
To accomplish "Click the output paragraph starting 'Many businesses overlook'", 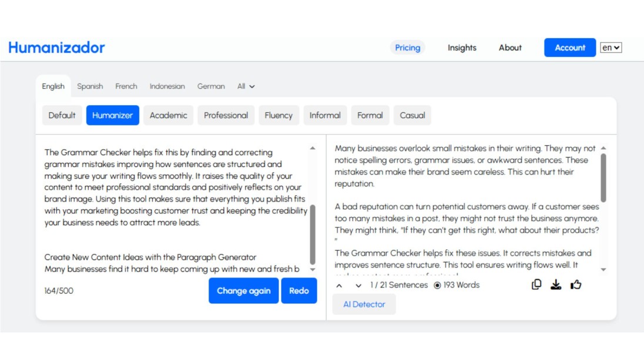I will tap(466, 166).
